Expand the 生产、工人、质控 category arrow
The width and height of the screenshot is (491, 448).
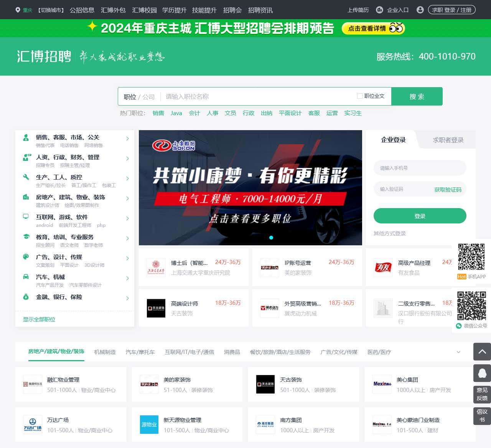[127, 179]
